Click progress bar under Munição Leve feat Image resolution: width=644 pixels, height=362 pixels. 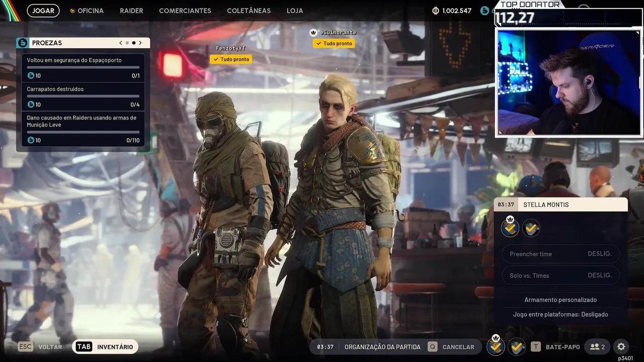(x=83, y=132)
